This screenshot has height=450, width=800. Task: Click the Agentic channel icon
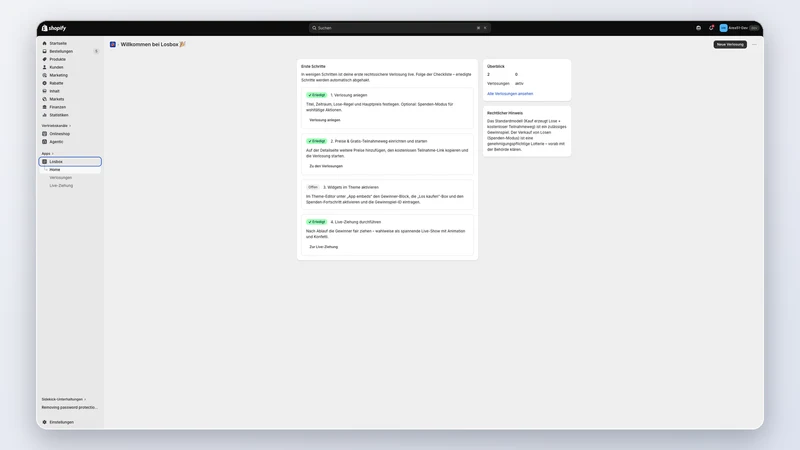point(44,142)
